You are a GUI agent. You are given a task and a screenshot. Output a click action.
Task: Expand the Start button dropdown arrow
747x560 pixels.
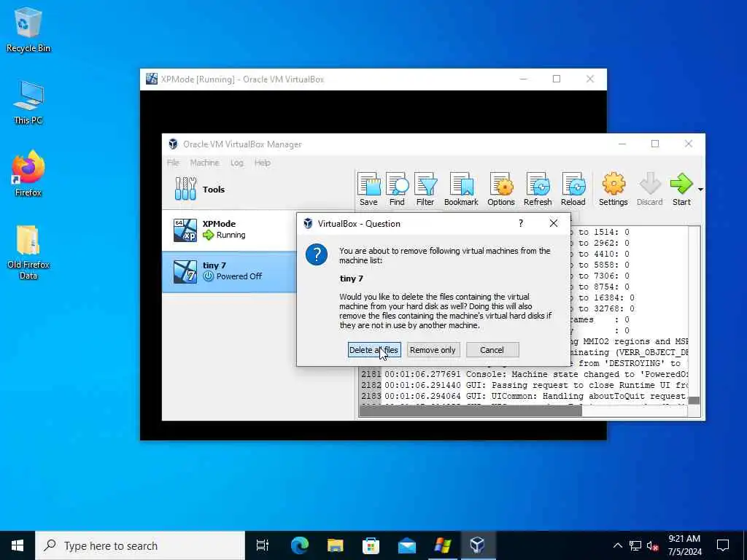click(700, 190)
